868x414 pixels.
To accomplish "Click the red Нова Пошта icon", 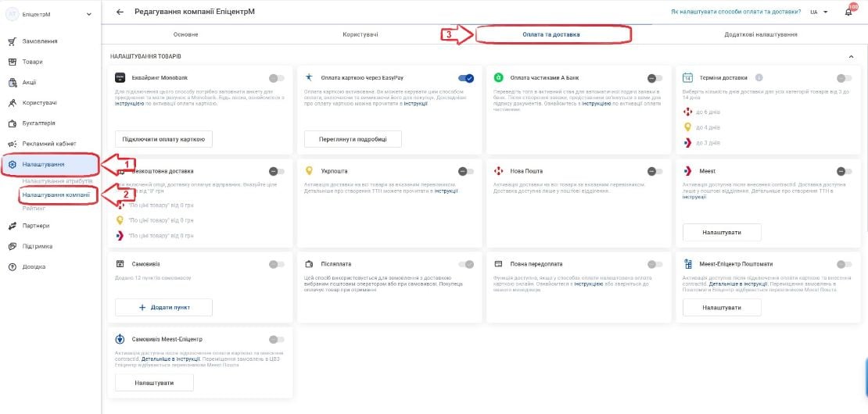I will pyautogui.click(x=498, y=171).
